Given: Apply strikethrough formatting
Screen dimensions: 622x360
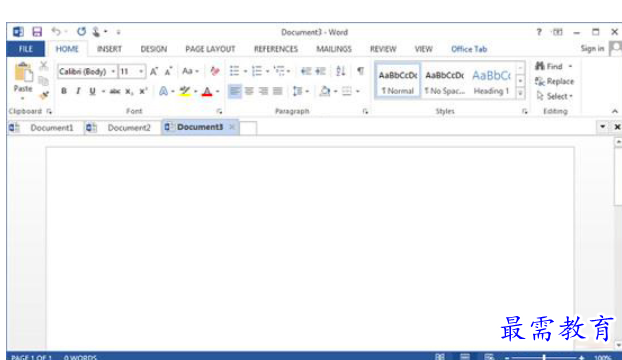Looking at the screenshot, I should tap(115, 92).
